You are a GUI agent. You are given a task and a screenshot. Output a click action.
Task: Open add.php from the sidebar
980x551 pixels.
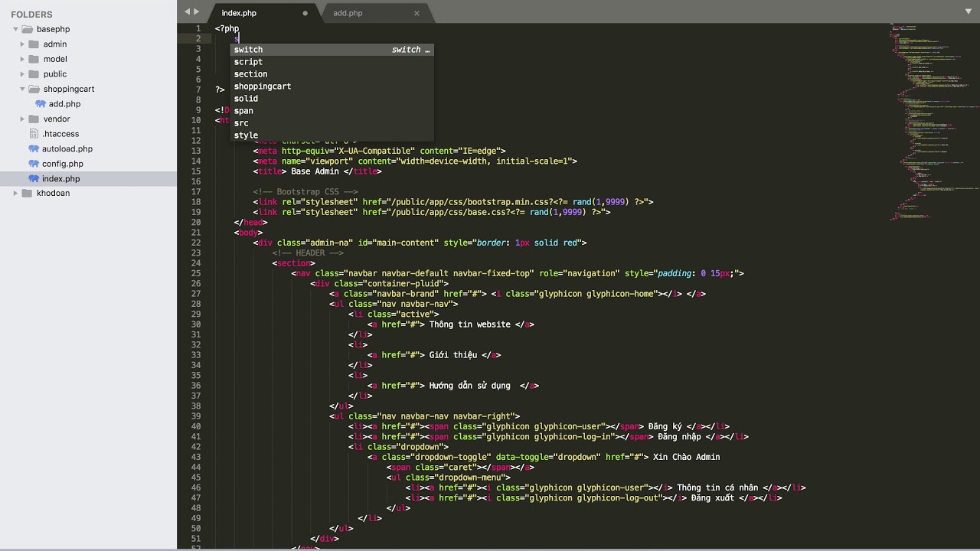(64, 104)
